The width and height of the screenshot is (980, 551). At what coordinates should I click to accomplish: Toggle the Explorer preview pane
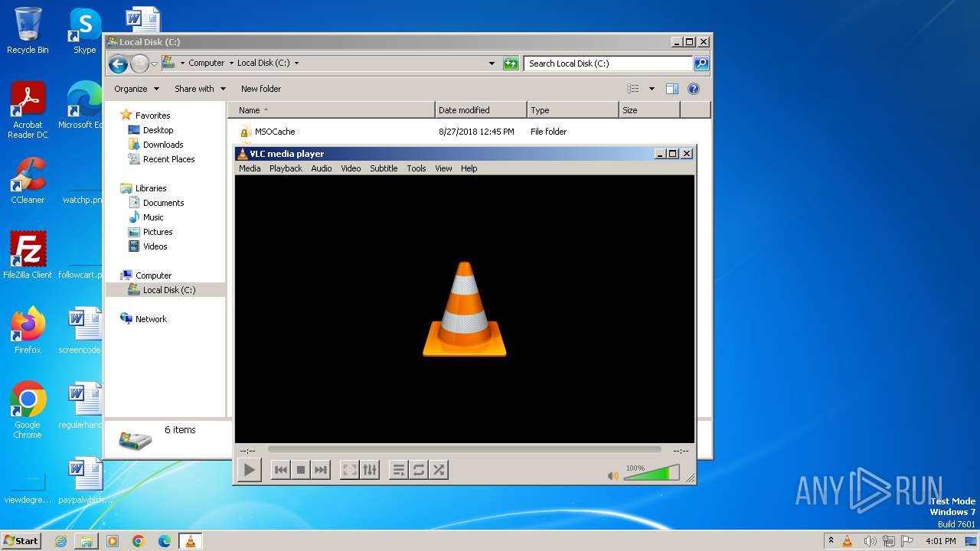pos(672,89)
